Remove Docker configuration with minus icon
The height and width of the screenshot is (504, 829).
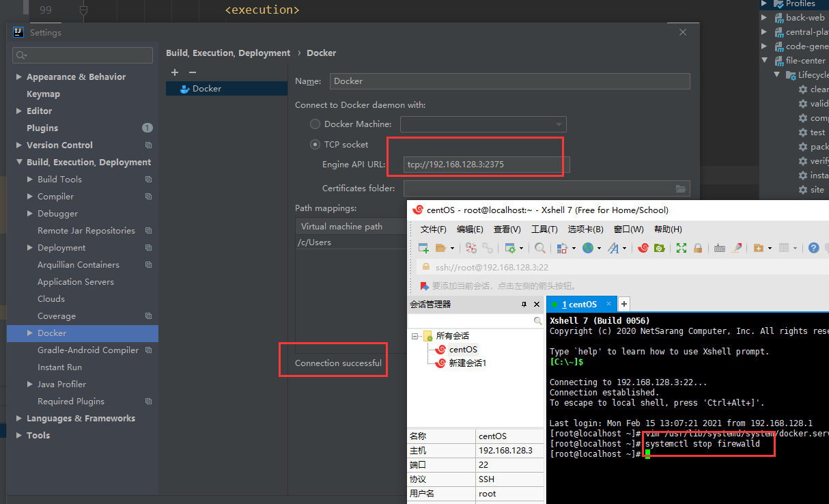pyautogui.click(x=193, y=72)
